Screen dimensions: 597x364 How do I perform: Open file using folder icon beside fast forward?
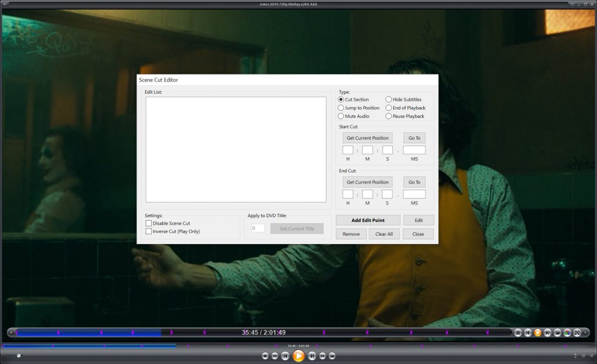332,356
